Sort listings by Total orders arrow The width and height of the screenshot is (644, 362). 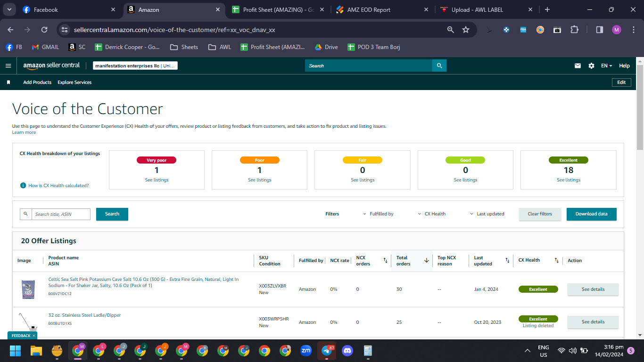click(427, 261)
